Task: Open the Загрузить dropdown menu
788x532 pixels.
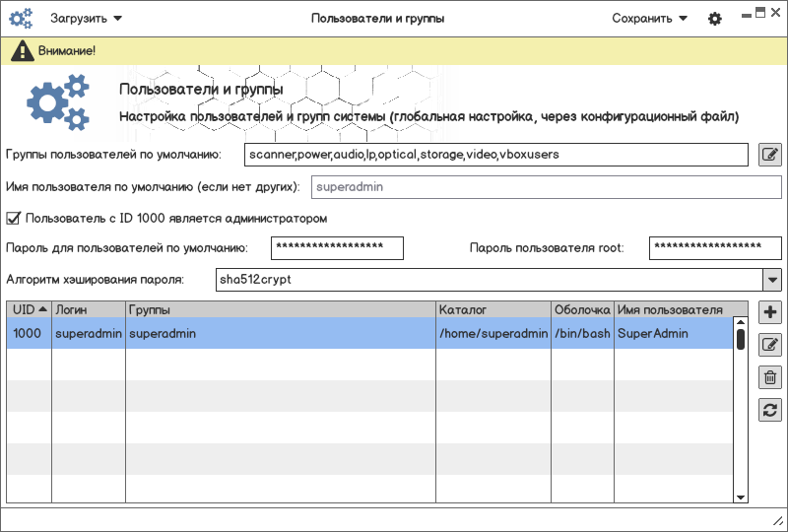Action: click(87, 19)
